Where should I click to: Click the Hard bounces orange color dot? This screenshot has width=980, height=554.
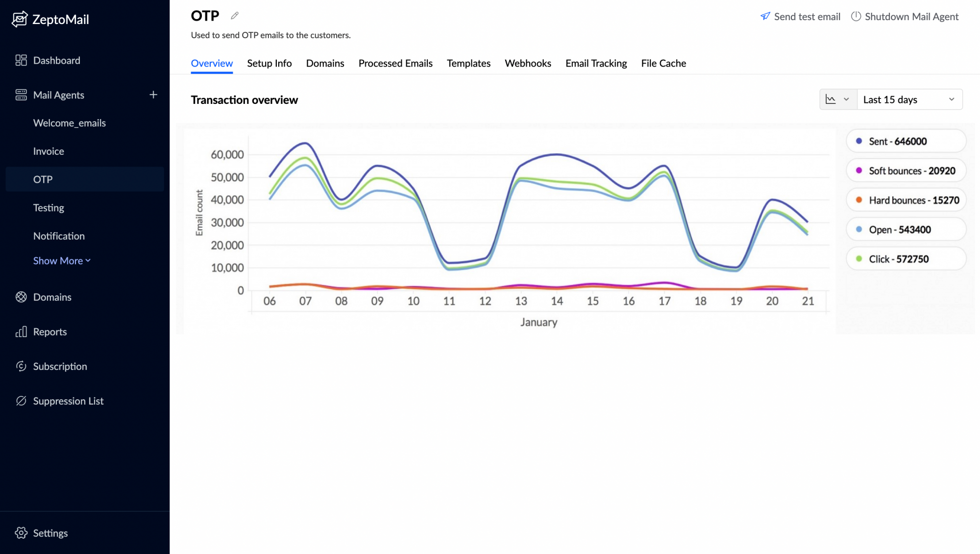[858, 200]
